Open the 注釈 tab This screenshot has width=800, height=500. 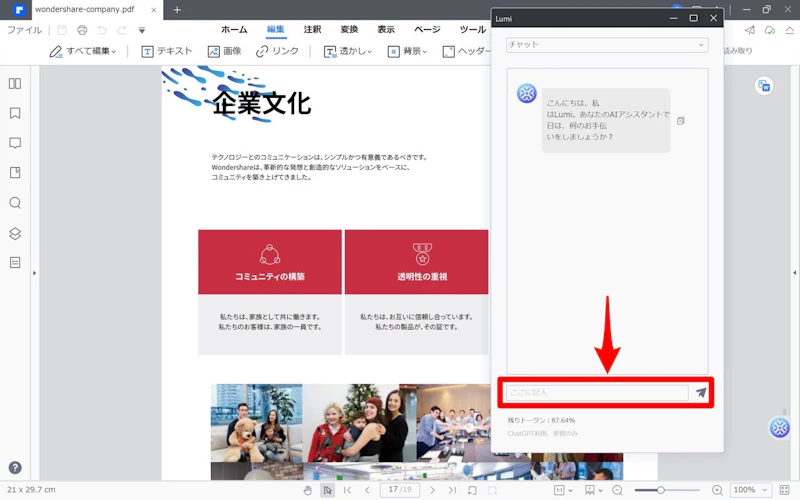click(312, 30)
